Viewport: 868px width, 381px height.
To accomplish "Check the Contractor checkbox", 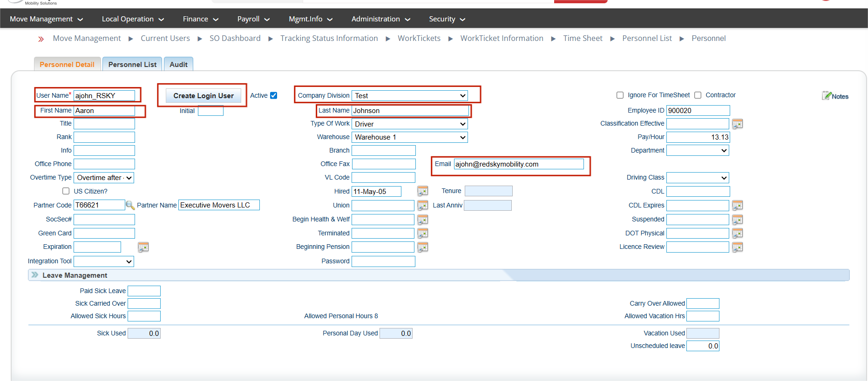I will [x=698, y=95].
